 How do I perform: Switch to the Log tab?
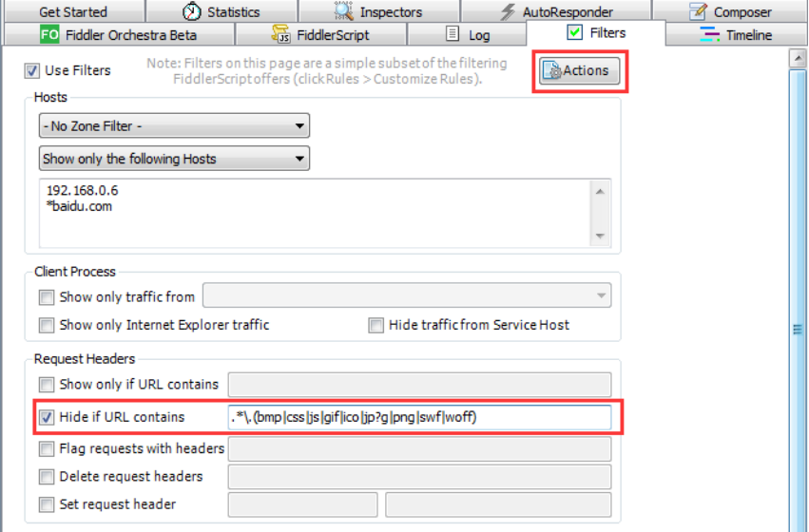click(x=467, y=34)
